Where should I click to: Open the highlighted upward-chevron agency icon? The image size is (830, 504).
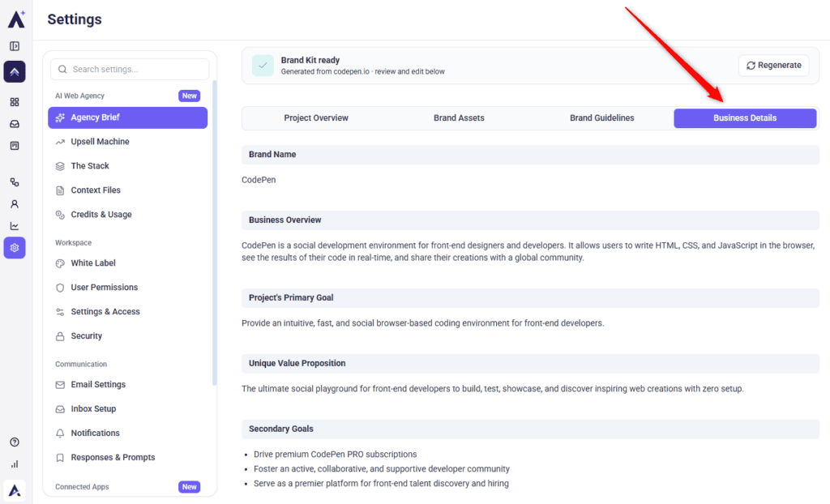(15, 71)
